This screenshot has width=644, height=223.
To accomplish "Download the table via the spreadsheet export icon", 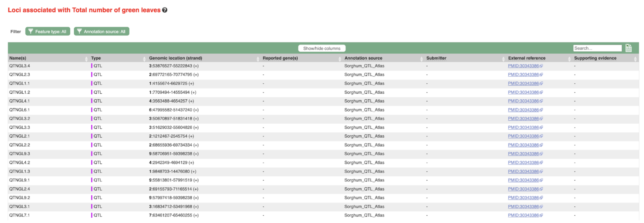I will tap(628, 48).
